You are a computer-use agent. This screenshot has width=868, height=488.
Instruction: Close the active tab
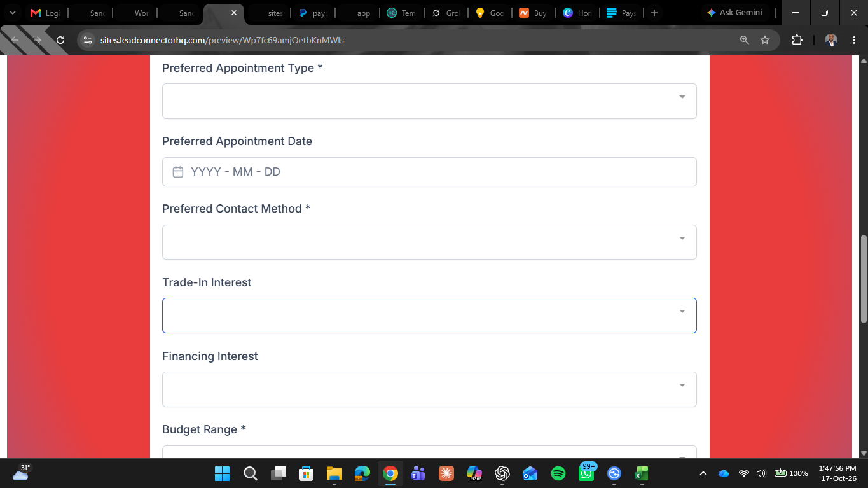pyautogui.click(x=234, y=13)
